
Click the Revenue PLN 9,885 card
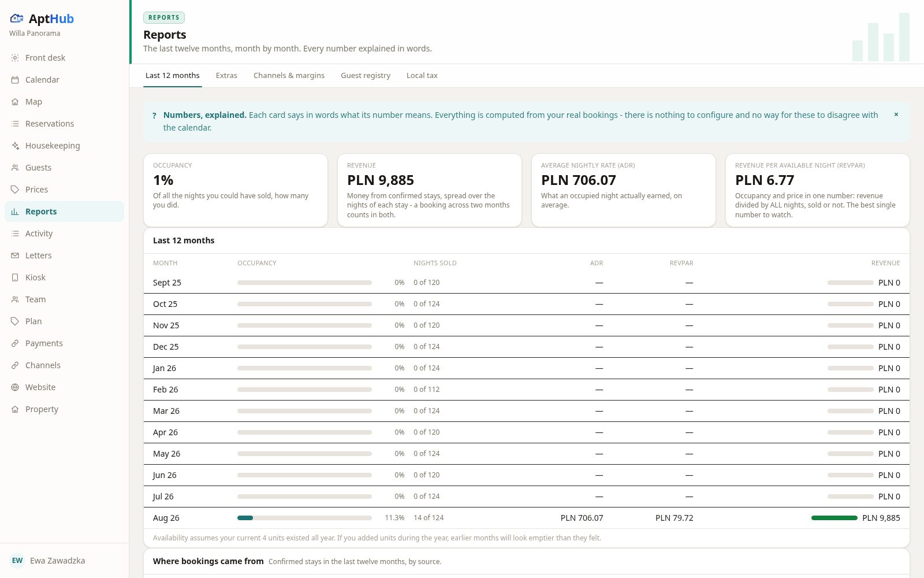[430, 190]
